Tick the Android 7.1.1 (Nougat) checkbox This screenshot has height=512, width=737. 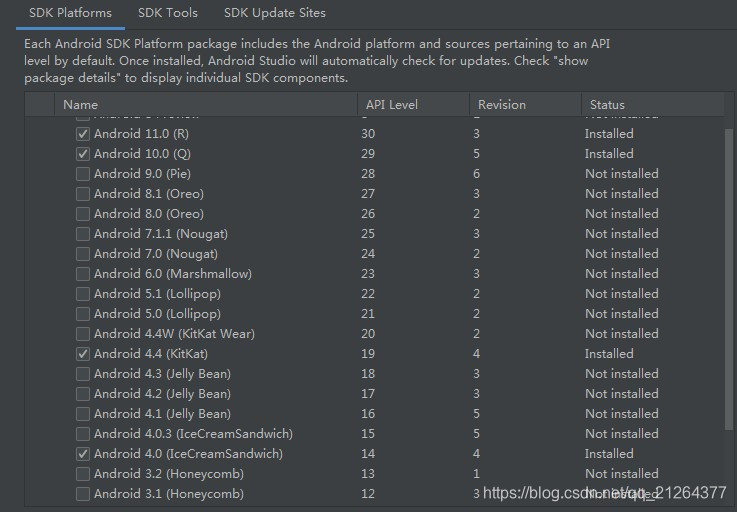[83, 234]
